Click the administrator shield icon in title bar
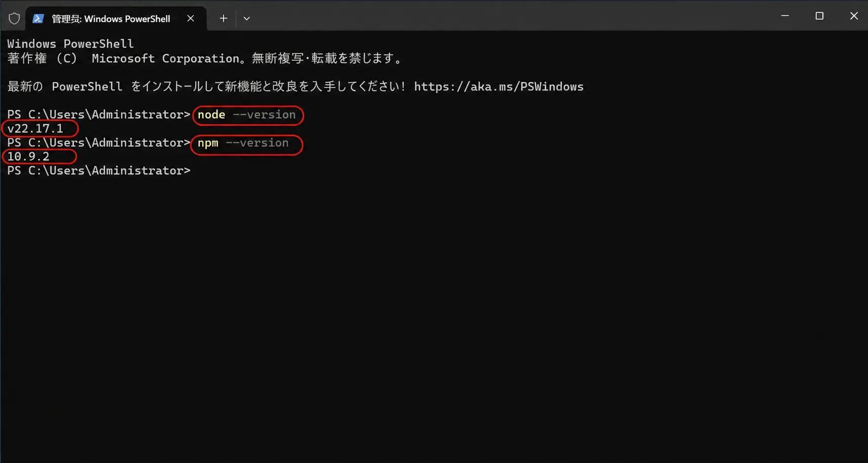Image resolution: width=868 pixels, height=463 pixels. (x=14, y=19)
